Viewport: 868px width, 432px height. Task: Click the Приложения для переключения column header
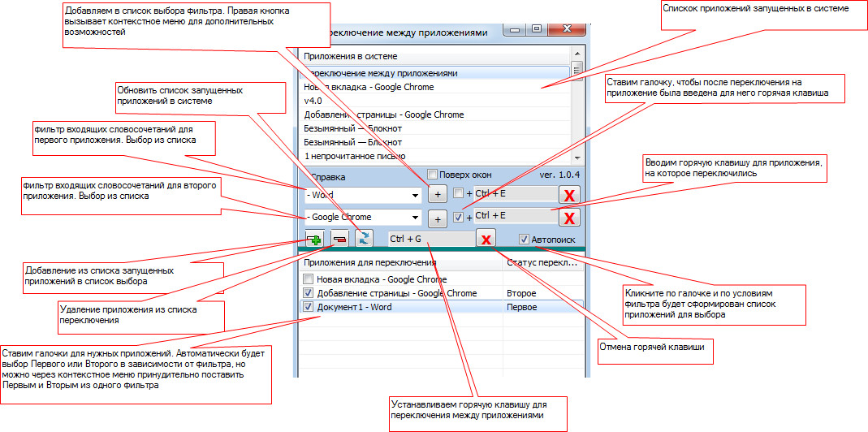(x=401, y=264)
